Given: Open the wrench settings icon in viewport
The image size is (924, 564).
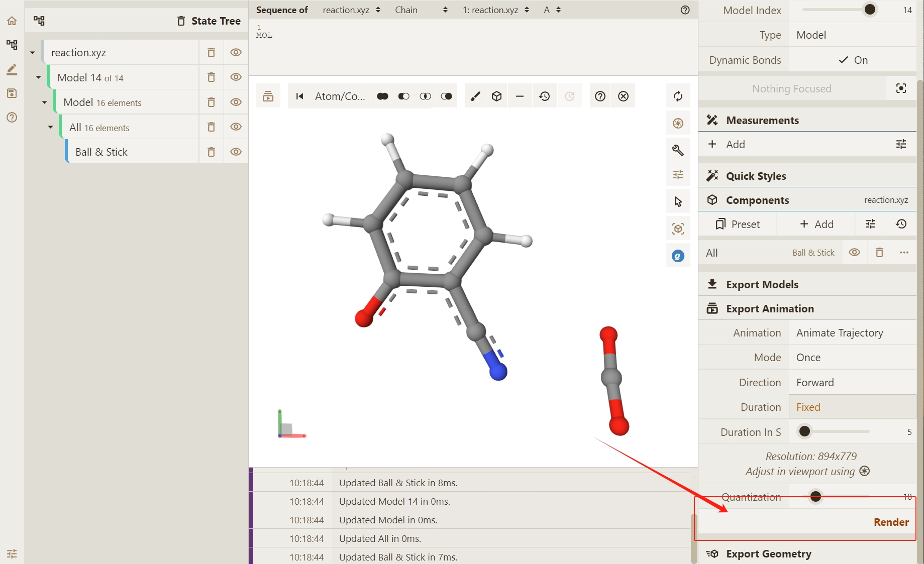Looking at the screenshot, I should coord(678,150).
